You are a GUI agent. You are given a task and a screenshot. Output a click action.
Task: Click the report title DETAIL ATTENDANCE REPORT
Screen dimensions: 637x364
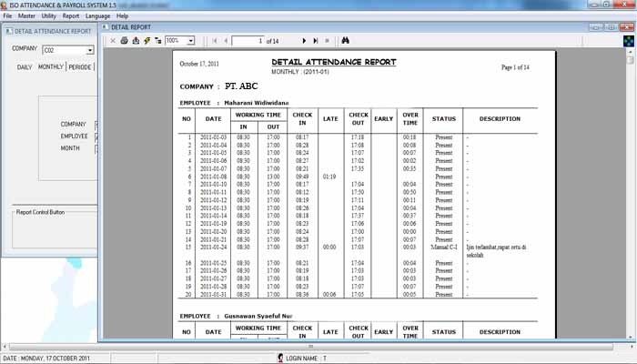(x=334, y=62)
